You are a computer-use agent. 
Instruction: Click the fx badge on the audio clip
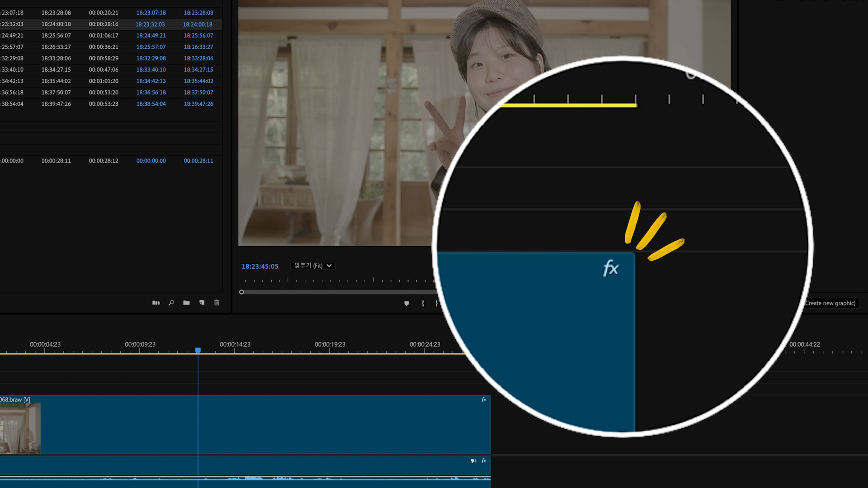click(484, 461)
